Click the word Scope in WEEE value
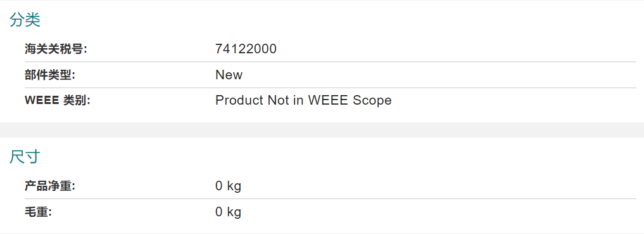Image resolution: width=644 pixels, height=234 pixels. (372, 101)
